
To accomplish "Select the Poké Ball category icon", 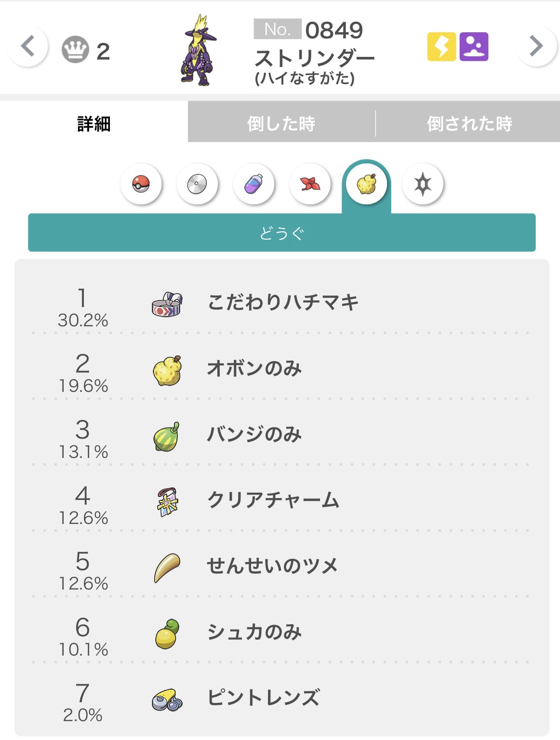I will (x=141, y=184).
